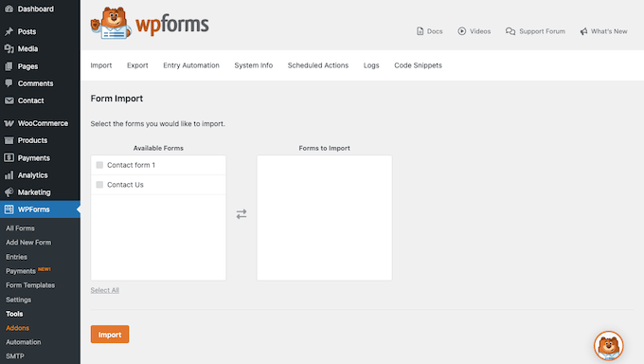Click the Pages icon in sidebar
Screen dimensions: 644x364
point(9,66)
